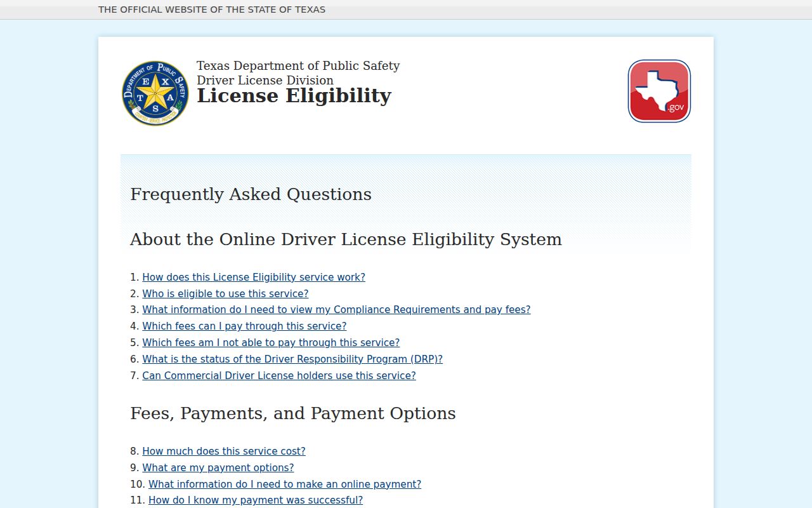Open the online payment information question
This screenshot has height=508, width=812.
285,485
